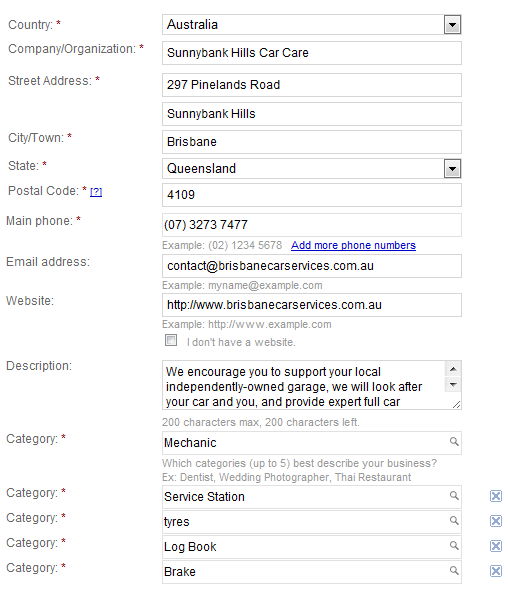Screen dimensions: 508x593
Task: Open the Postal Code help [?] link
Action: tap(96, 192)
